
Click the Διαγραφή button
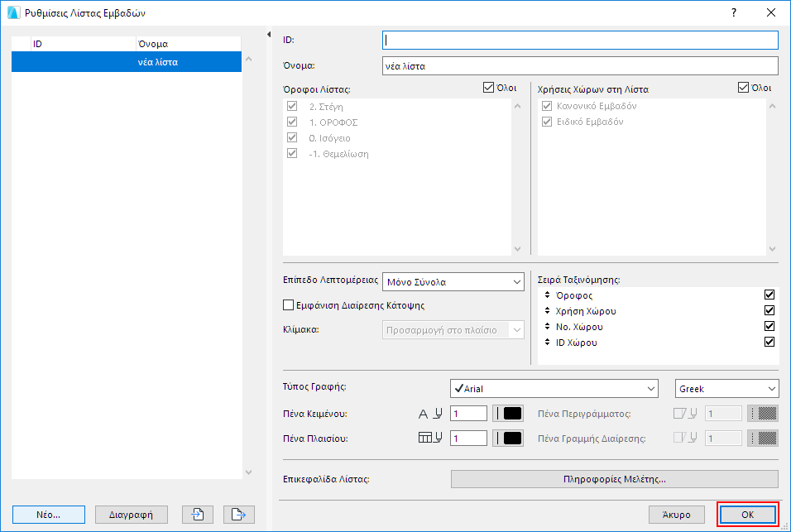point(132,515)
